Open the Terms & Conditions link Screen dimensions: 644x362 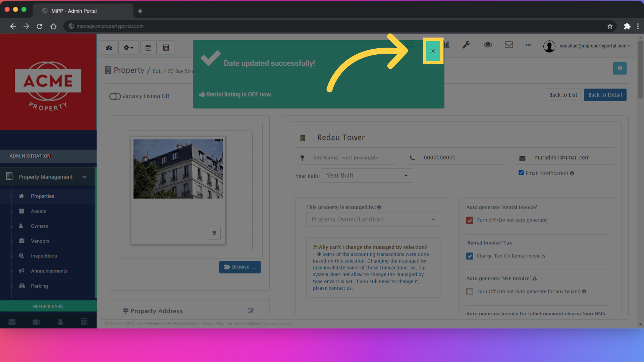(x=244, y=323)
